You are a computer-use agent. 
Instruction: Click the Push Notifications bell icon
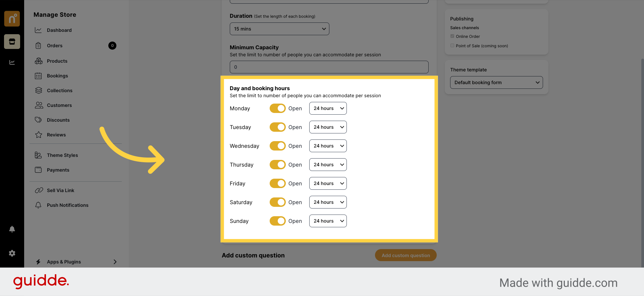click(38, 205)
